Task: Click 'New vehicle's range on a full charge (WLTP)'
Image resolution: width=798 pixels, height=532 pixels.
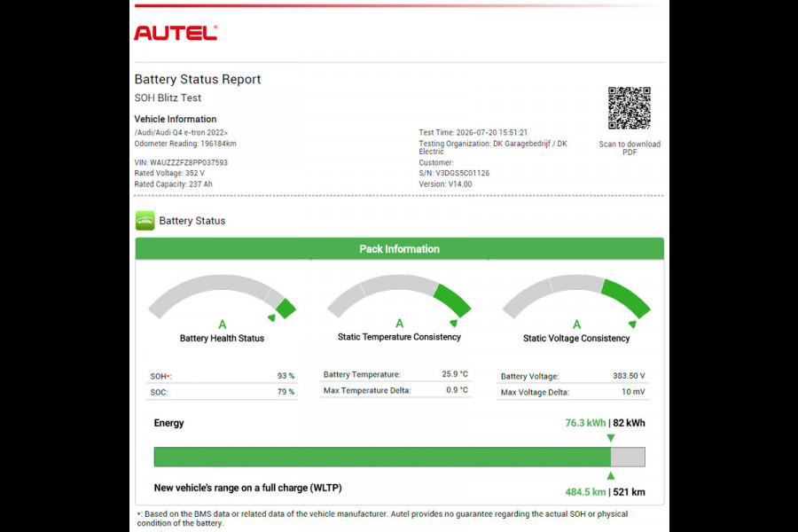Action: (x=248, y=488)
